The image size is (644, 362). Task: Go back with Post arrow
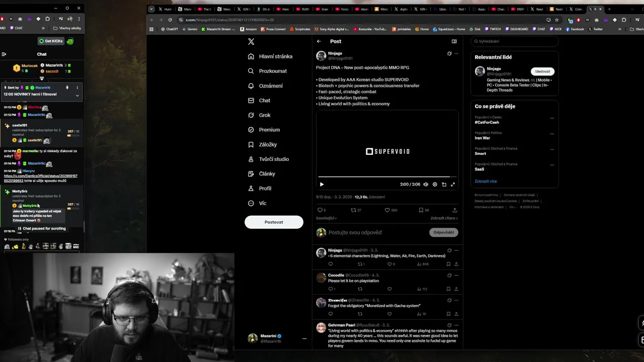click(318, 41)
